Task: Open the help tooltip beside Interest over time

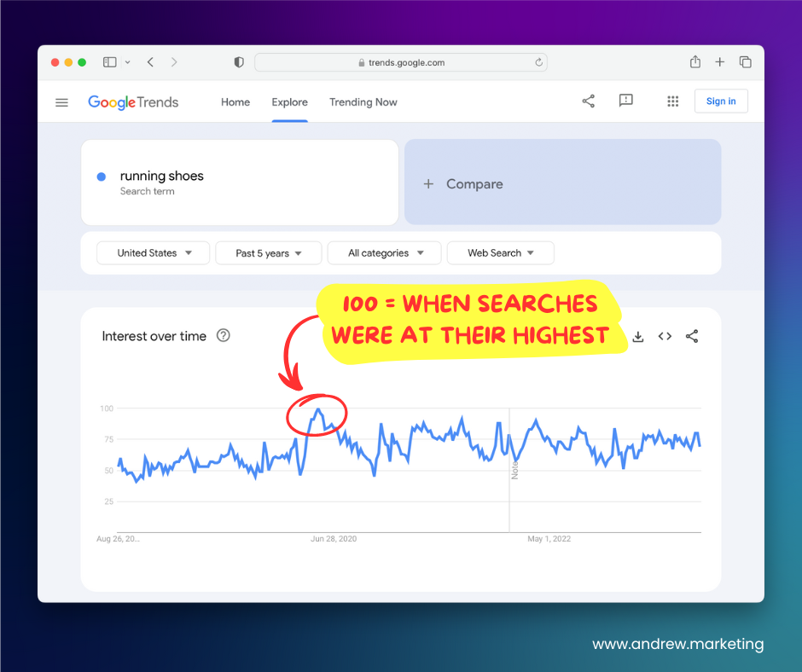Action: 223,335
